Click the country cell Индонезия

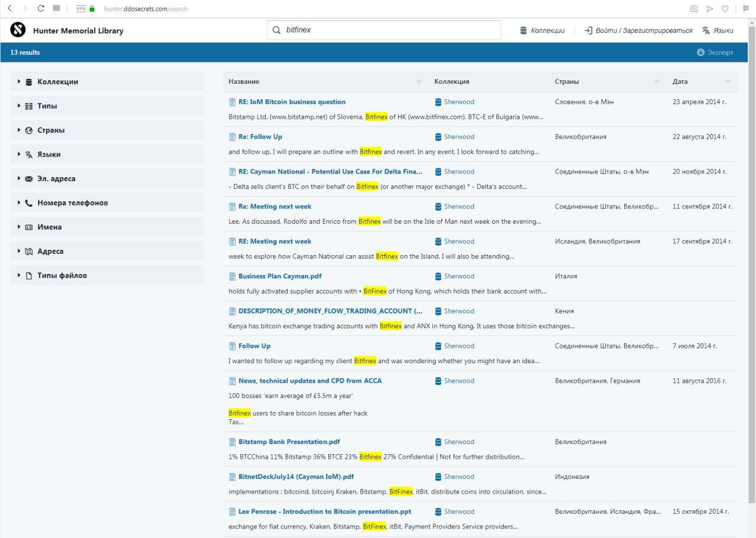(572, 477)
